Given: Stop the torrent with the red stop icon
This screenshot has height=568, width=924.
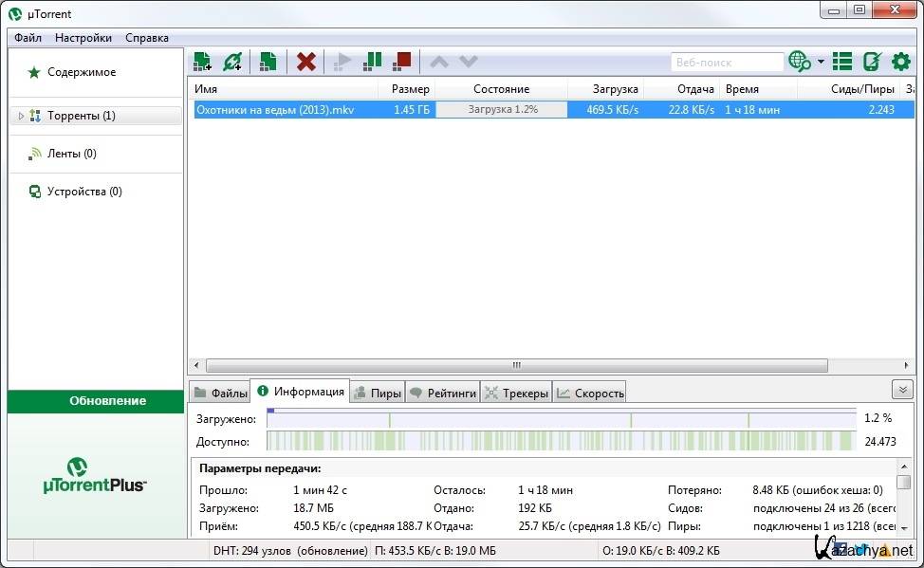Looking at the screenshot, I should (402, 62).
